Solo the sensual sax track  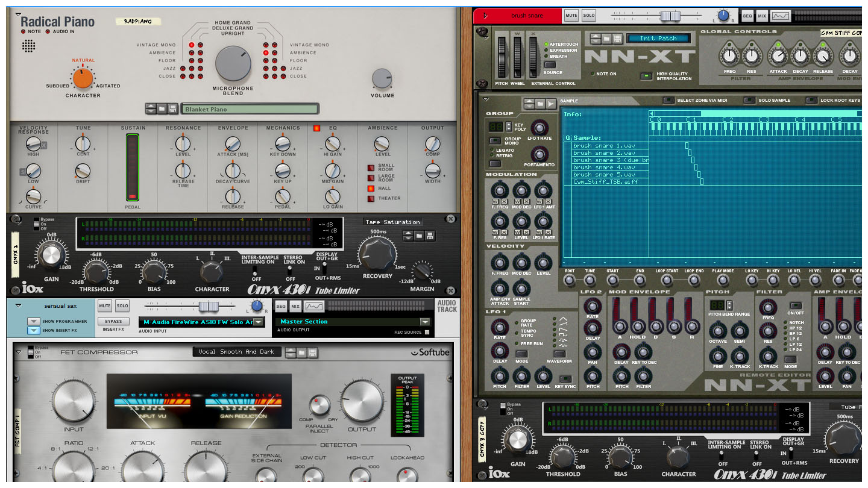pyautogui.click(x=122, y=306)
